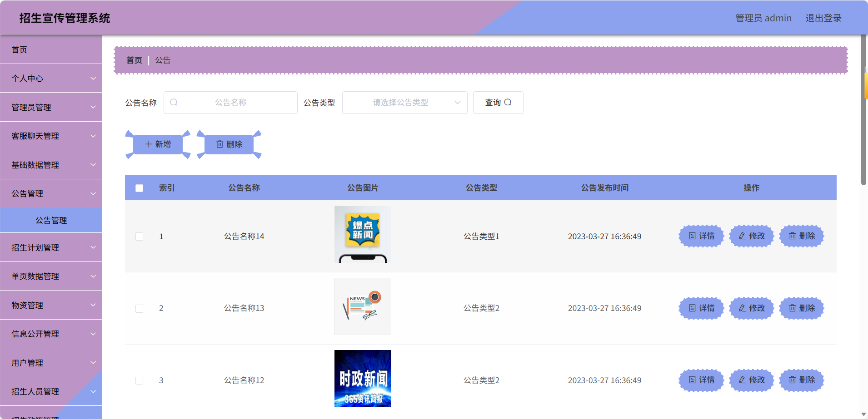
Task: Click the page vertical scrollbar thumb
Action: 863,110
